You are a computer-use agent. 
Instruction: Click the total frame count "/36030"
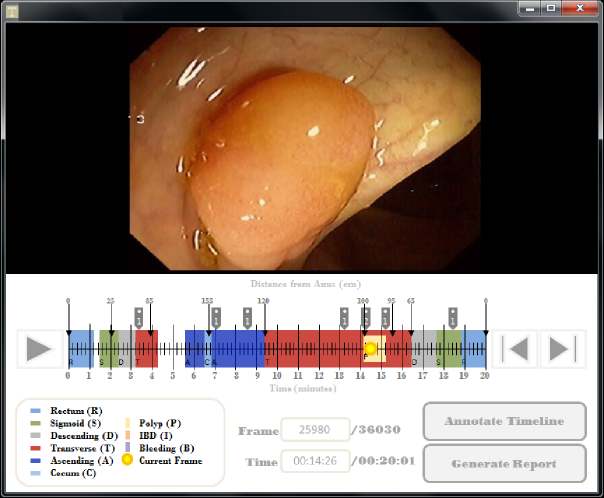(x=376, y=429)
